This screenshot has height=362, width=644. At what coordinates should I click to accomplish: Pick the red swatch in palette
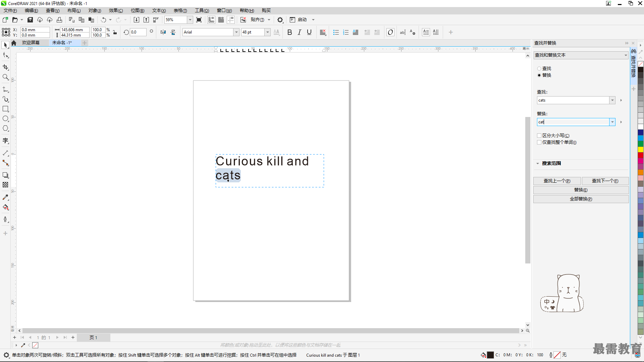point(641,155)
